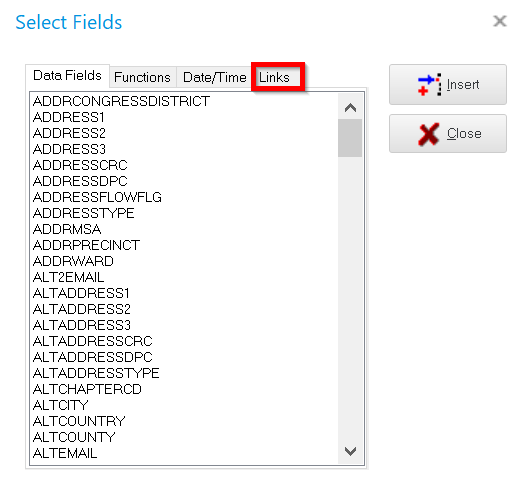The image size is (522, 499).
Task: Pick the ADDRPRECINCT field
Action: pos(86,245)
